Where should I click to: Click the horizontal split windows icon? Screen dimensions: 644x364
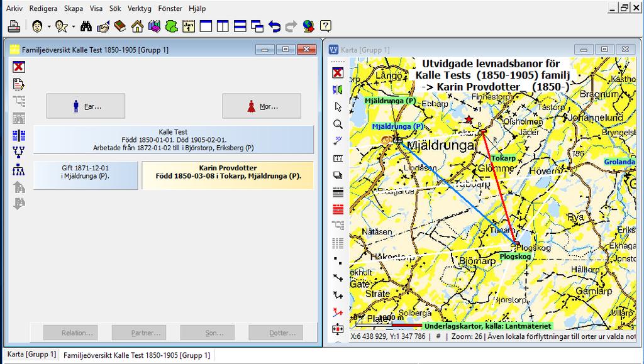240,26
